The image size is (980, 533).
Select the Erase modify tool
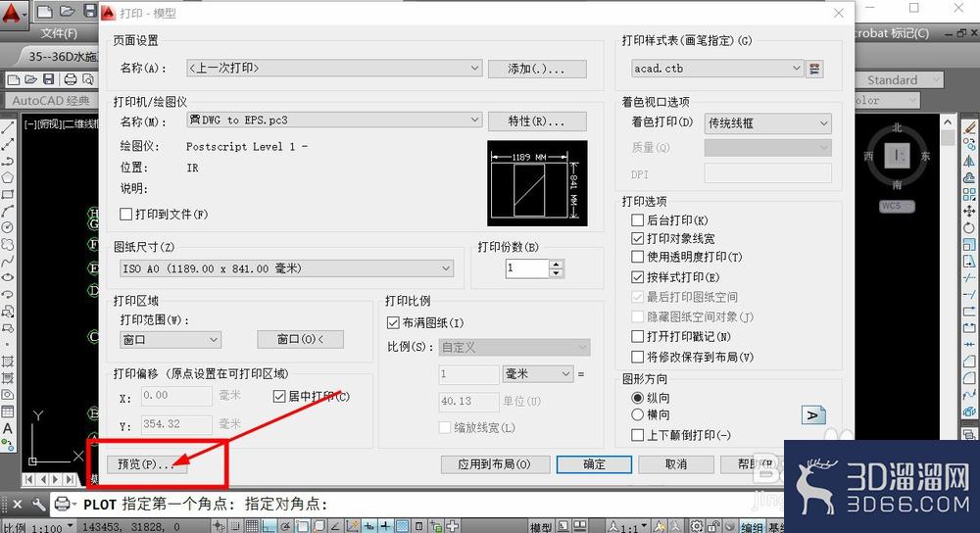(969, 127)
